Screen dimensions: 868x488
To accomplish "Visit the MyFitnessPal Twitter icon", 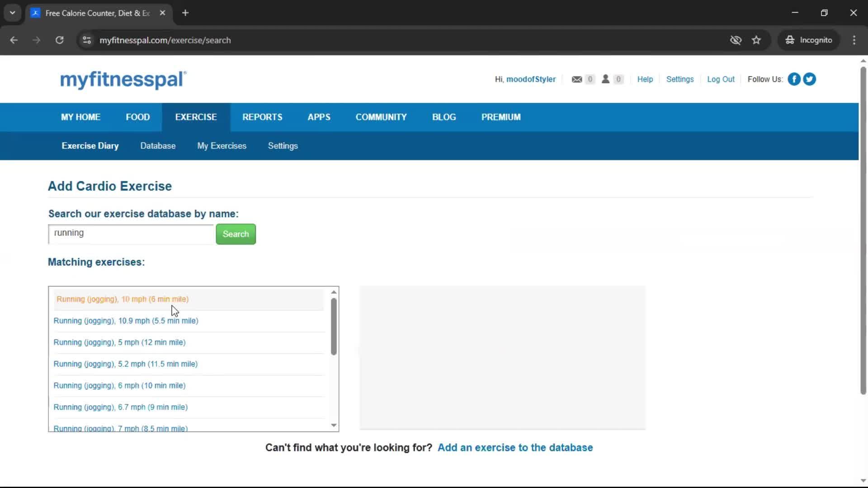I will point(809,79).
